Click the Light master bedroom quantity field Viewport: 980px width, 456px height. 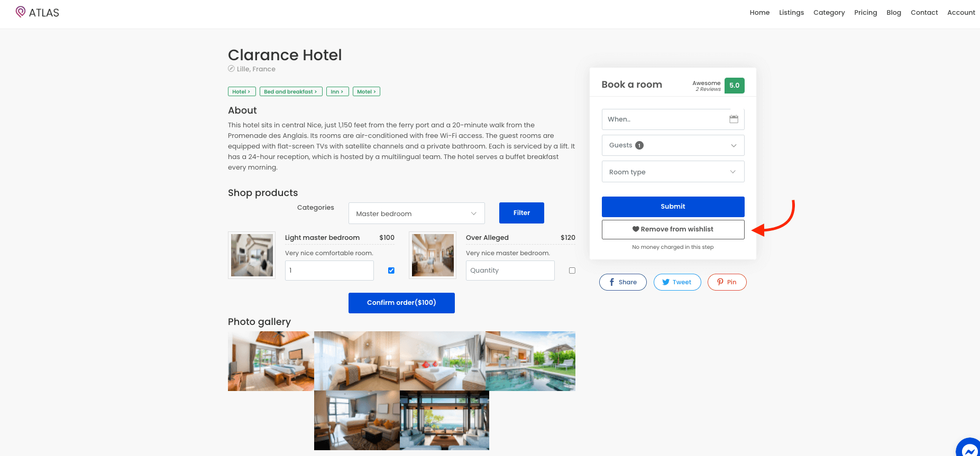click(x=329, y=271)
